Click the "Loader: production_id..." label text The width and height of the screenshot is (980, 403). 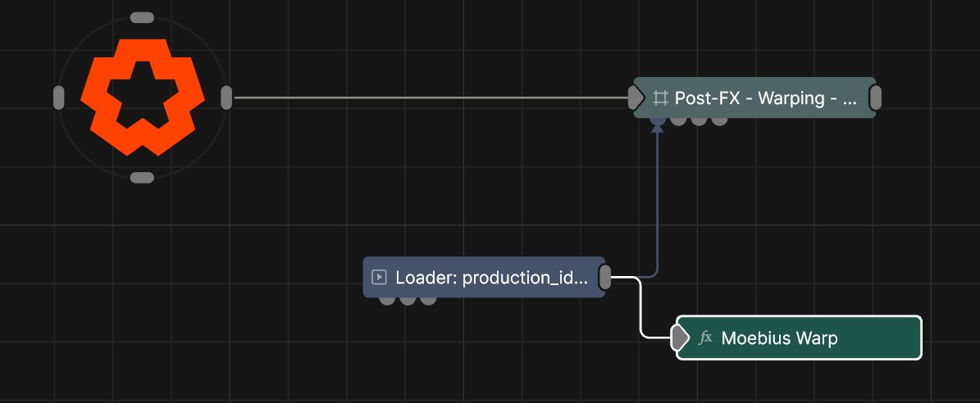point(492,278)
